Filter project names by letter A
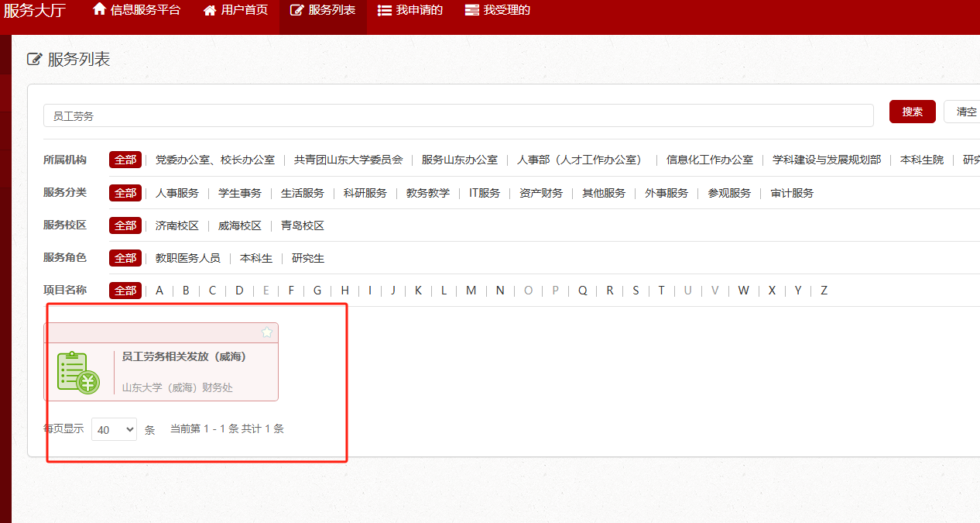This screenshot has width=980, height=523. tap(159, 291)
